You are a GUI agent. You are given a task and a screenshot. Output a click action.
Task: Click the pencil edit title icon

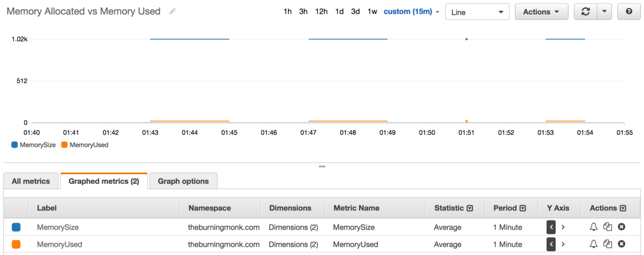[172, 11]
